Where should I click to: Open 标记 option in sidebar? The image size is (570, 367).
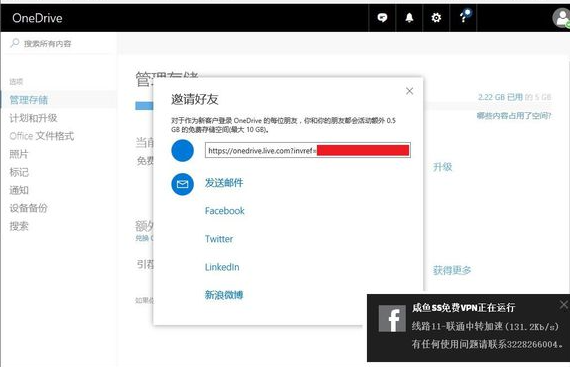pos(19,172)
